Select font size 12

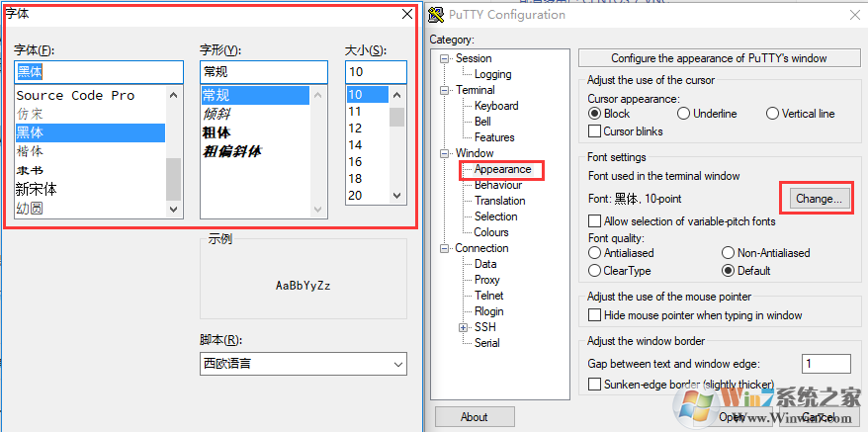pos(368,128)
